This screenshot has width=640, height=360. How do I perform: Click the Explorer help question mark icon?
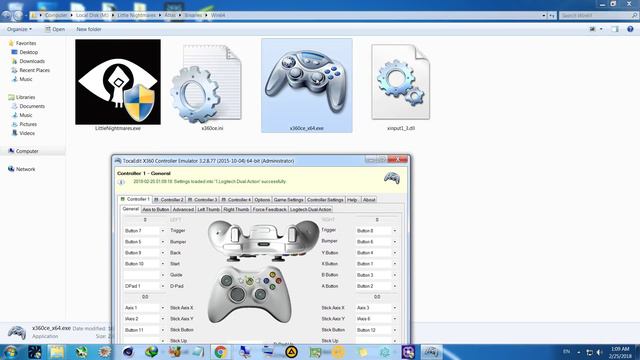630,29
